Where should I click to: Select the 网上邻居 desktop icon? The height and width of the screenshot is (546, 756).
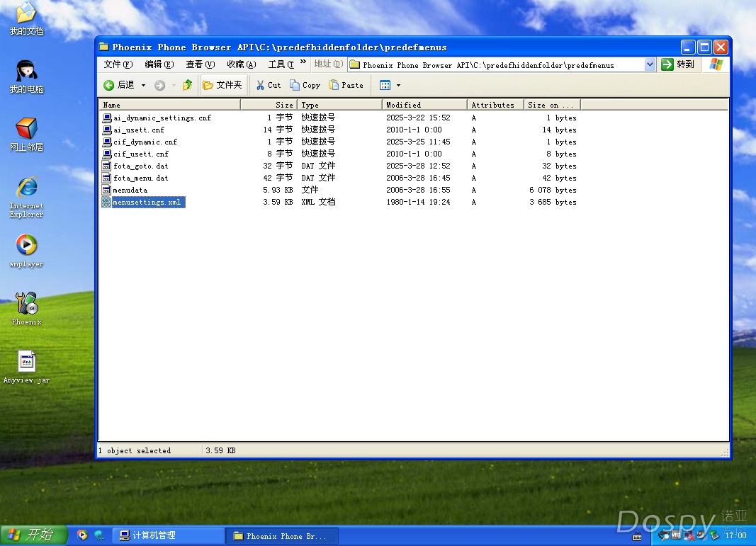(26, 135)
